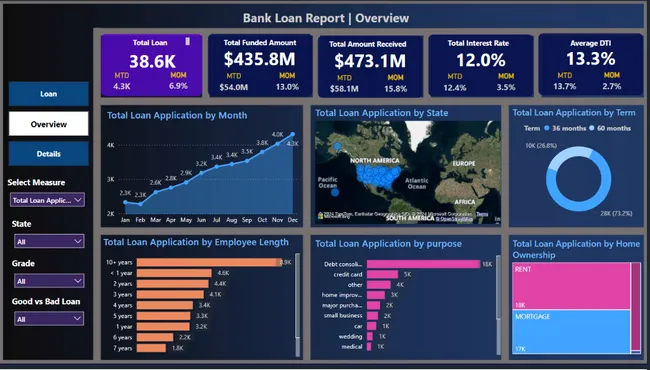Select the 10+ years bar
This screenshot has height=370, width=650.
[x=209, y=262]
